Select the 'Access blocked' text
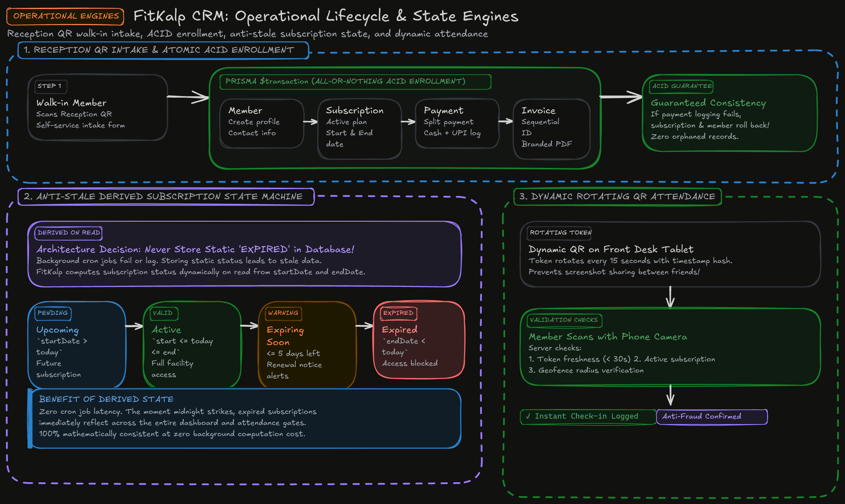 [x=410, y=363]
